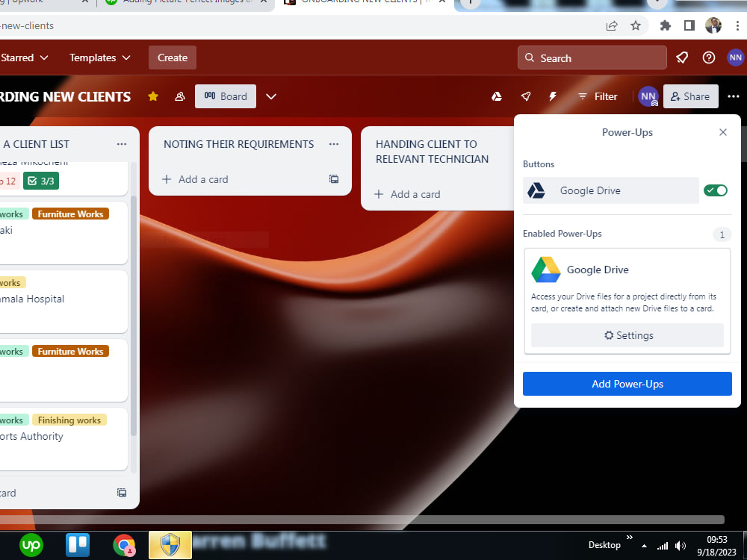Click the Google Drive icon in board header

point(497,96)
